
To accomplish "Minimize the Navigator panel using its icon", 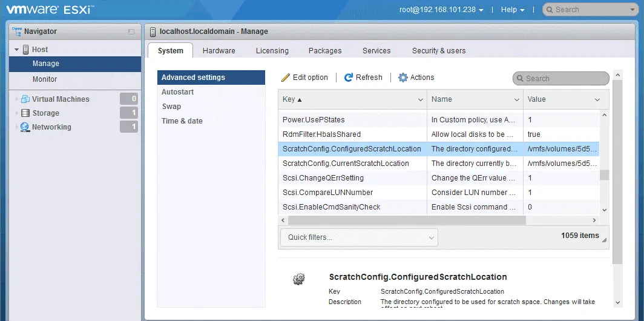I will 131,31.
